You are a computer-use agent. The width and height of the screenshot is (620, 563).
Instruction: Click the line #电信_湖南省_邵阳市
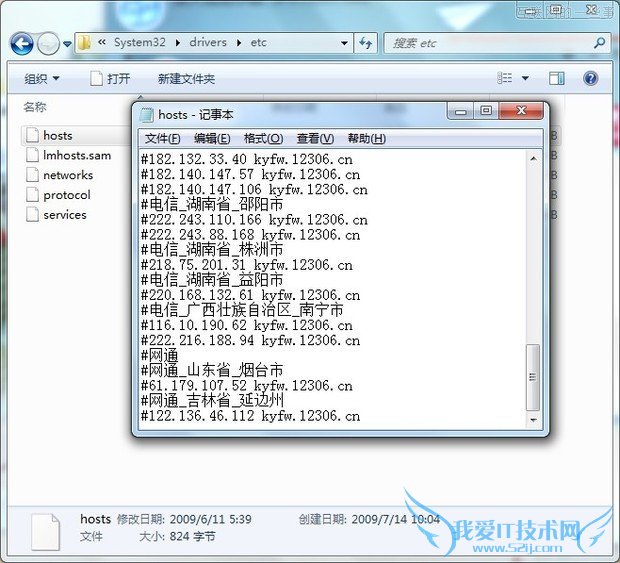(x=212, y=204)
